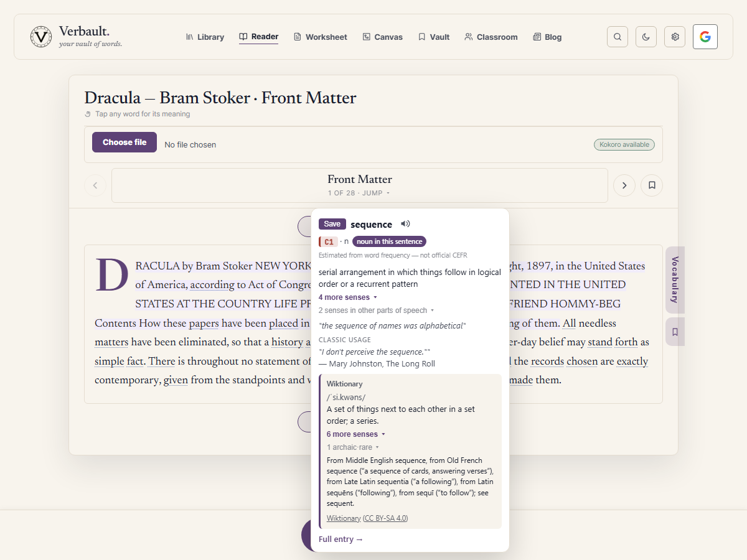Click the Kokoro available badge
747x560 pixels.
click(x=624, y=144)
